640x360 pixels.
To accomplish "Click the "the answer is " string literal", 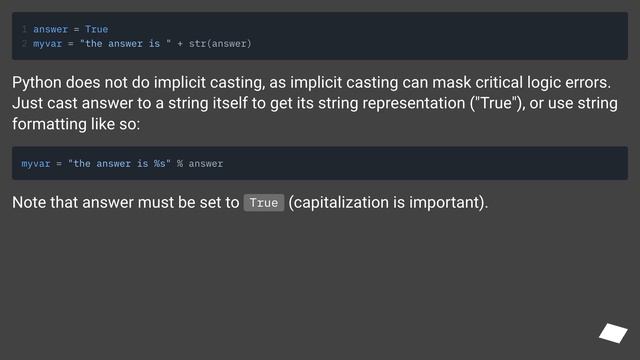I will pyautogui.click(x=125, y=43).
